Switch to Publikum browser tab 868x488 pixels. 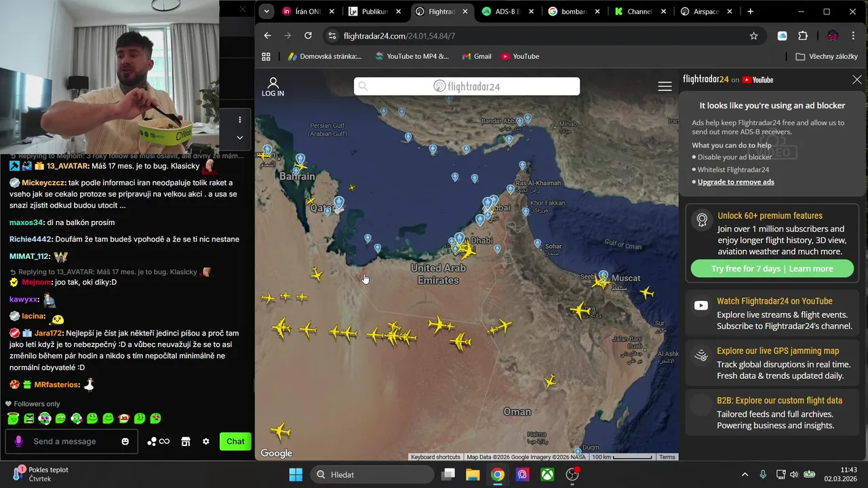[374, 12]
